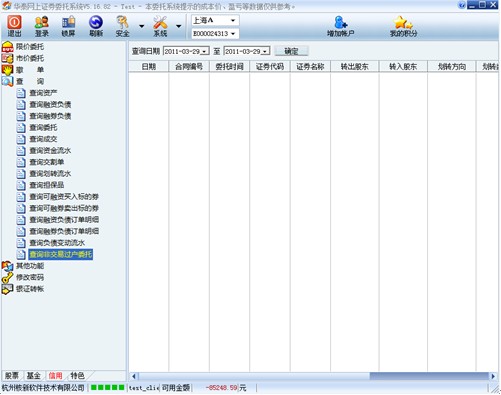Switch to the 股票 tab
Viewport: 501px width, 395px height.
pos(12,376)
